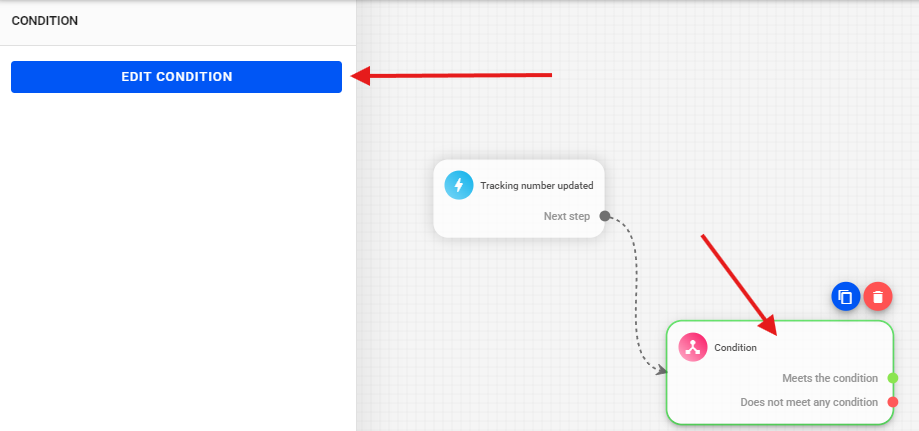
Task: Click the red Does not meet any condition dot
Action: point(892,402)
